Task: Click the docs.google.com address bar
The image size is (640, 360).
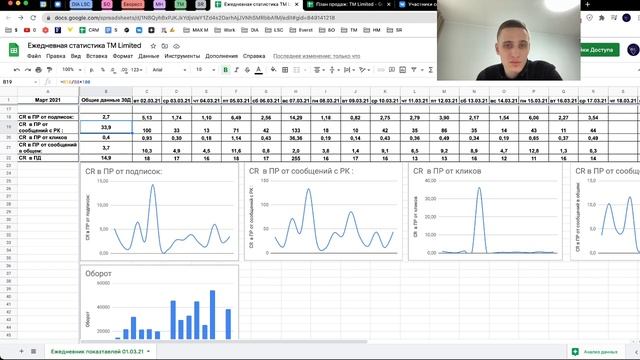Action: [x=239, y=18]
